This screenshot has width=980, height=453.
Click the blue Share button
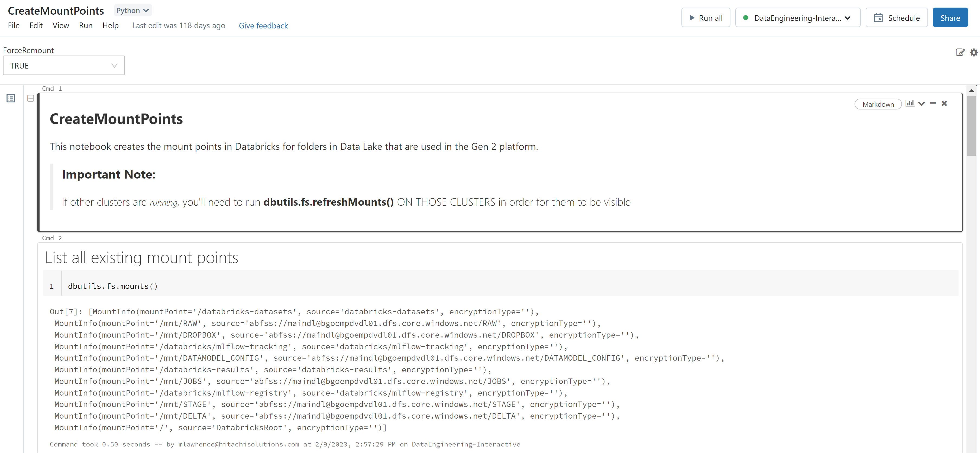pyautogui.click(x=950, y=18)
